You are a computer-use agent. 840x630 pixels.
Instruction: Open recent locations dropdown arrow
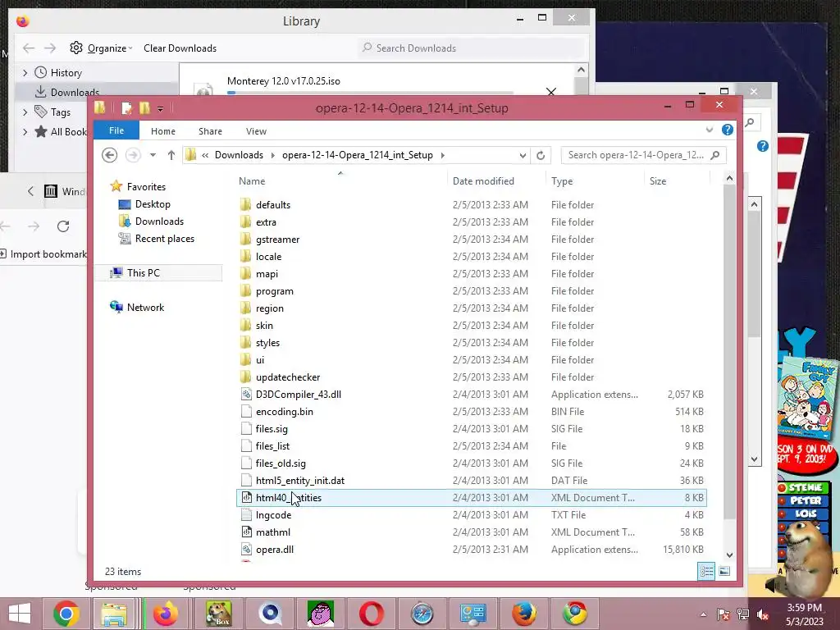point(153,155)
